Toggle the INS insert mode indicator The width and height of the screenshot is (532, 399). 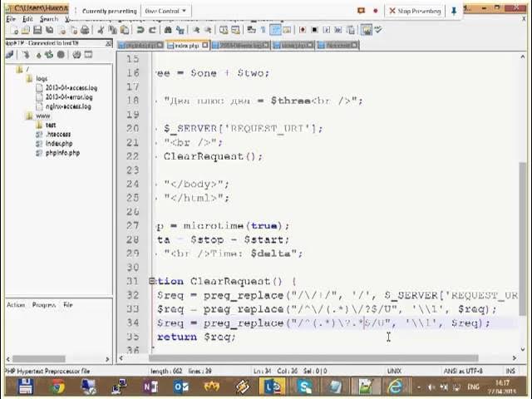pos(510,371)
